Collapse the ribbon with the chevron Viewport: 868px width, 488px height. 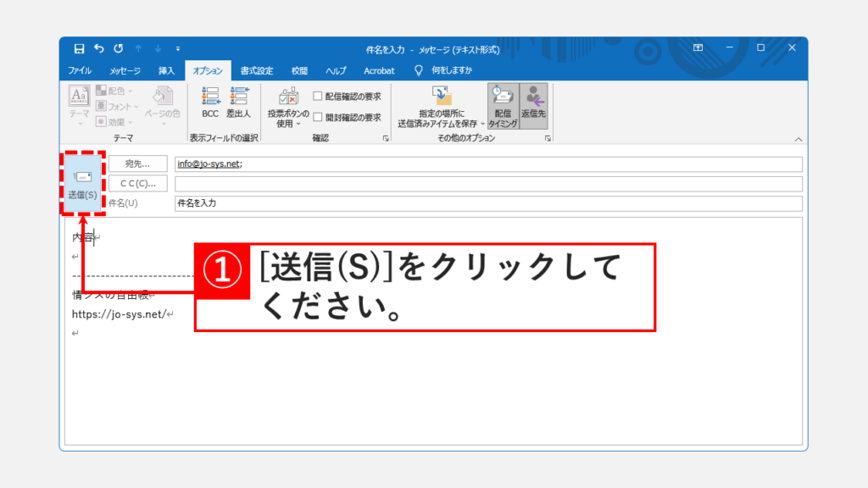(x=798, y=139)
